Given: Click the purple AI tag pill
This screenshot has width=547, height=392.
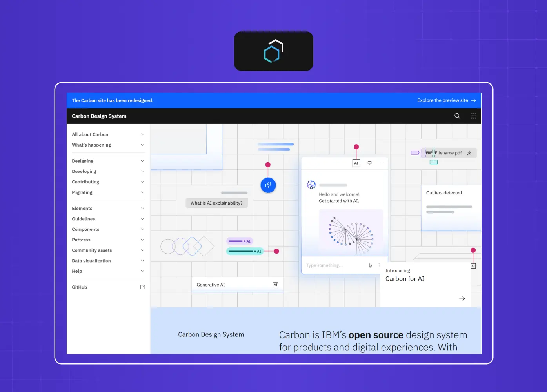Looking at the screenshot, I should (x=240, y=241).
